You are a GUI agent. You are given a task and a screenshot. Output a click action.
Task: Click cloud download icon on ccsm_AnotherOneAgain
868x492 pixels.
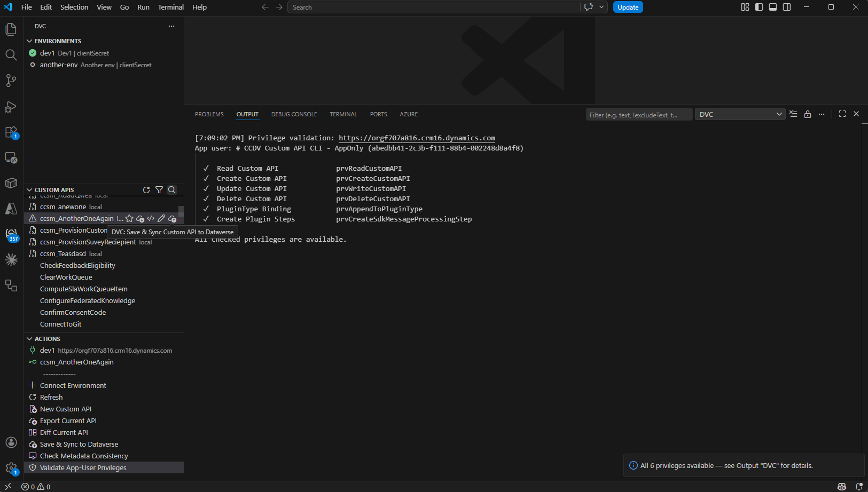140,219
